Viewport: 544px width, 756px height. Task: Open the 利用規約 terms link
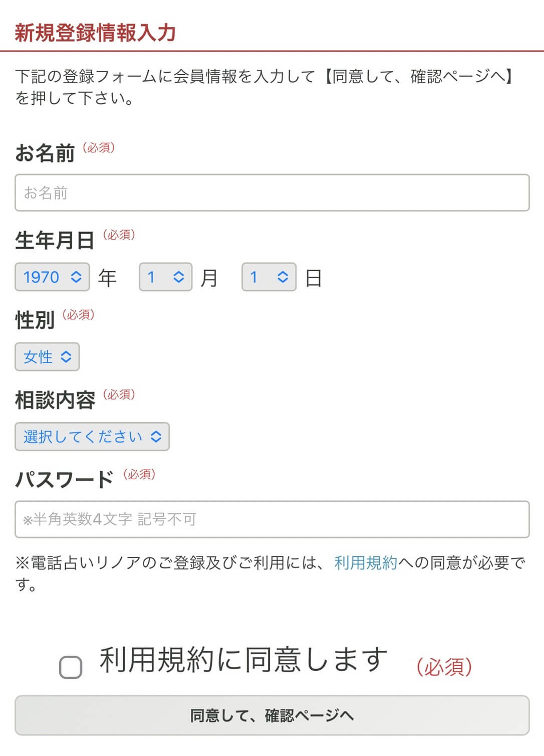(366, 563)
